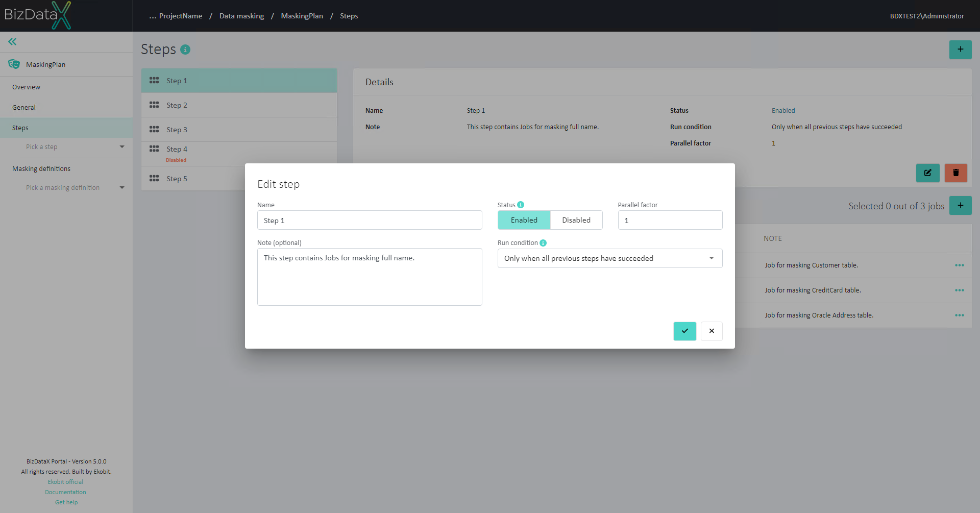Image resolution: width=980 pixels, height=513 pixels.
Task: Click the BizDataX logo
Action: pos(38,15)
